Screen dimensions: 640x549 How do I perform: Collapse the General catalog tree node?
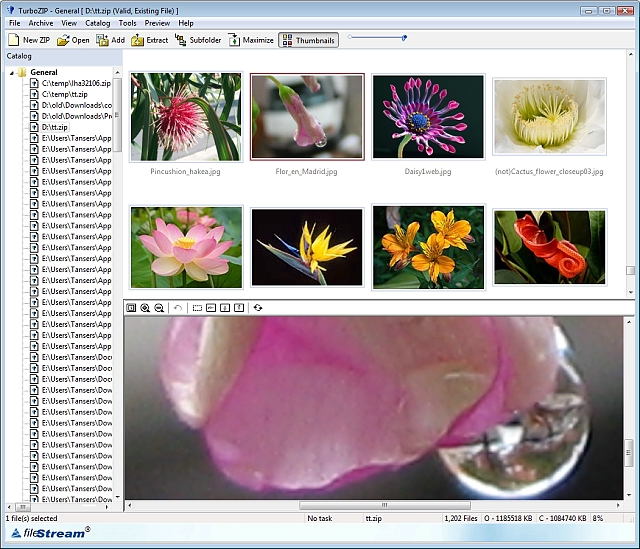click(11, 72)
